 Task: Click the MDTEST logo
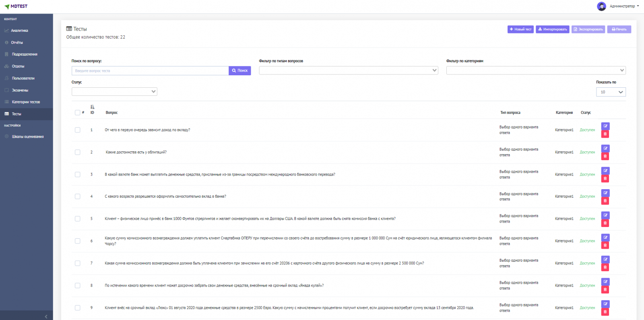pos(16,6)
